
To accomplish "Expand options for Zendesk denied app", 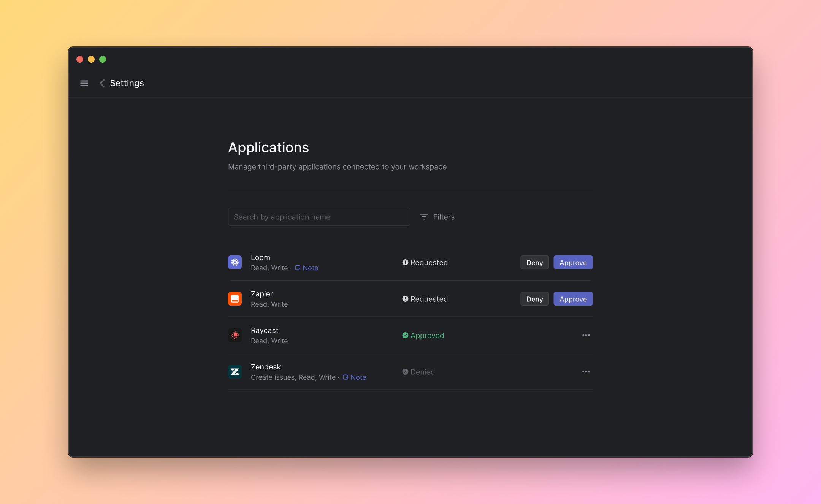I will [586, 371].
